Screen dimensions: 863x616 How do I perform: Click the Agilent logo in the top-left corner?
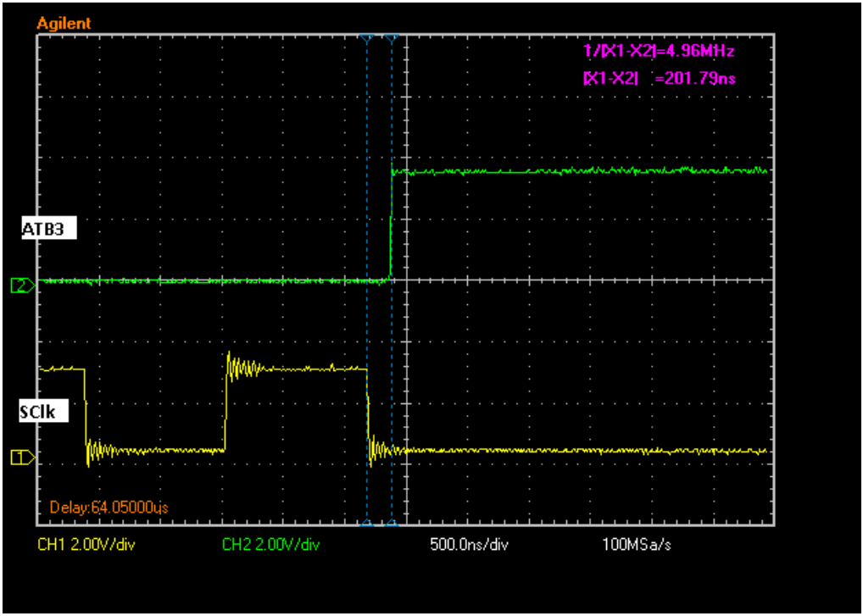click(x=64, y=24)
